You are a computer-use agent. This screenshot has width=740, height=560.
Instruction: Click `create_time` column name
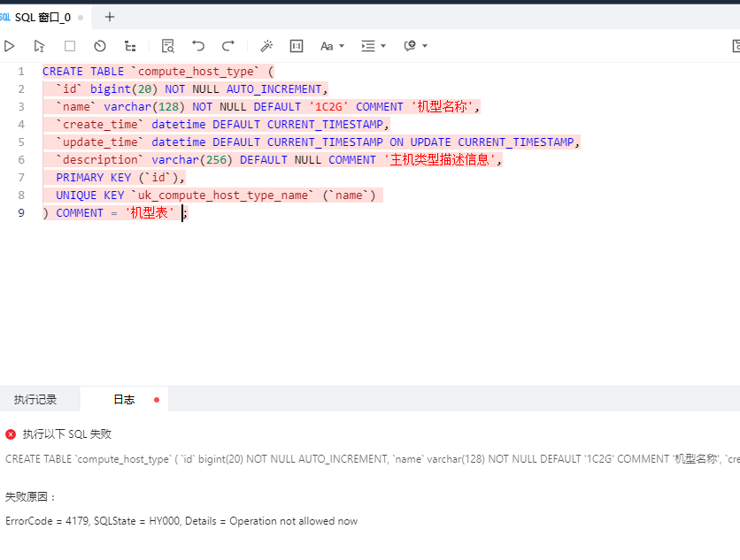click(x=100, y=125)
